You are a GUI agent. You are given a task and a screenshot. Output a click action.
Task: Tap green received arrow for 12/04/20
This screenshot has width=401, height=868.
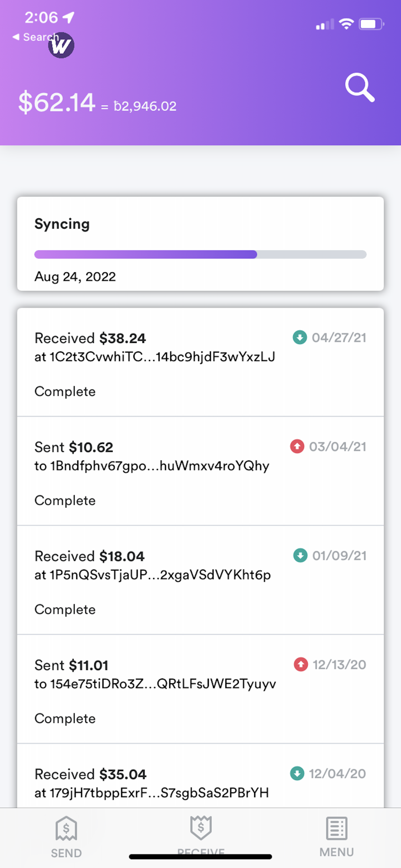(x=297, y=773)
